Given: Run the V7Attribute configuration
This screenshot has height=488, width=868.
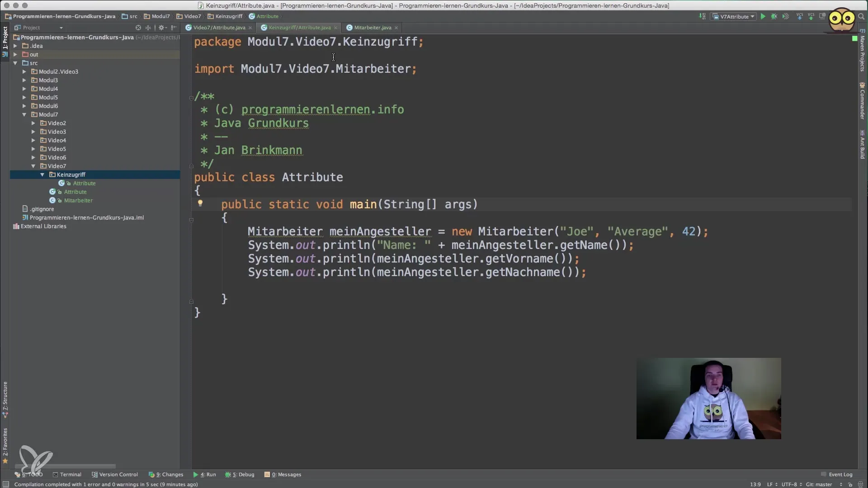Looking at the screenshot, I should [x=763, y=16].
